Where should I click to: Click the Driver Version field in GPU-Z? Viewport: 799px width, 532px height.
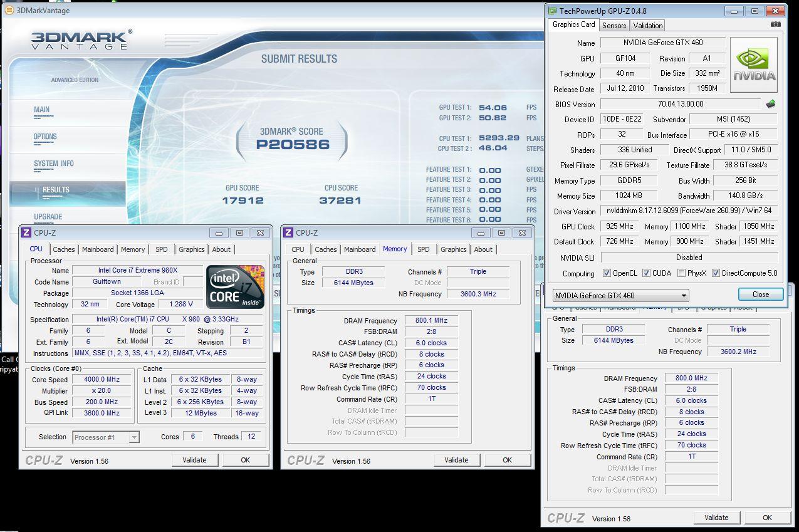pos(689,211)
